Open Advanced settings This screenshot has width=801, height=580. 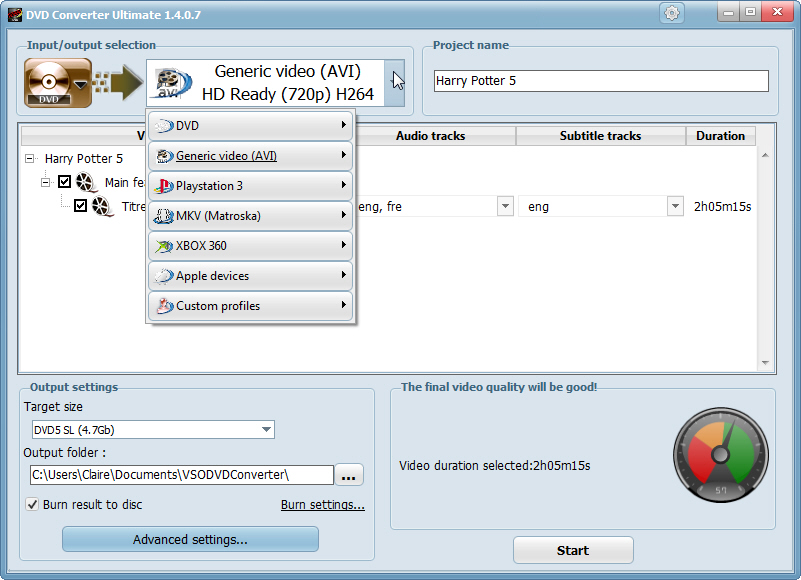(190, 540)
